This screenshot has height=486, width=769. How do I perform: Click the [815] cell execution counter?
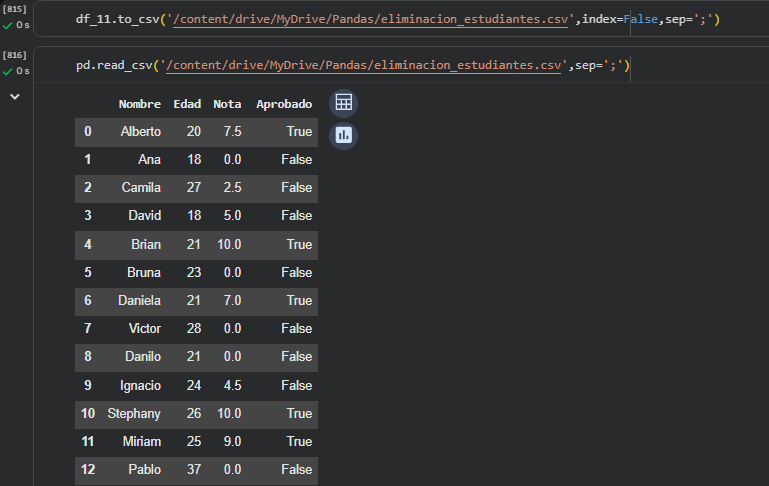pos(15,8)
